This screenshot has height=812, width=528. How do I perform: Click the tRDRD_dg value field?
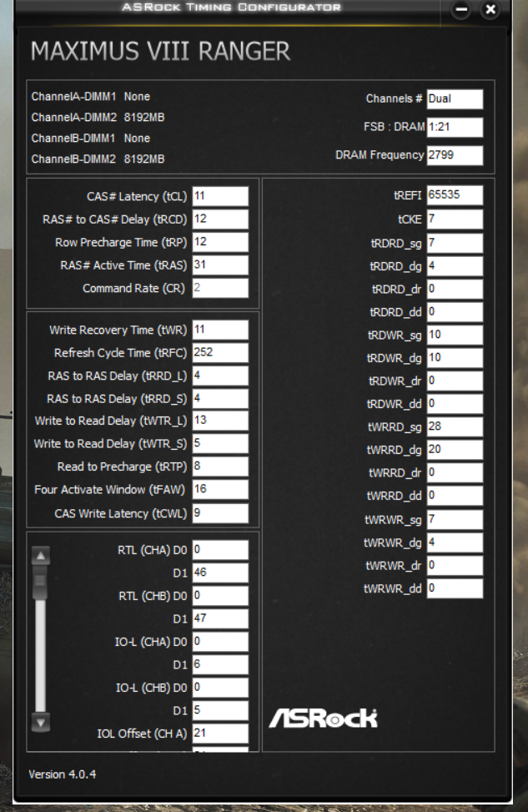point(455,266)
